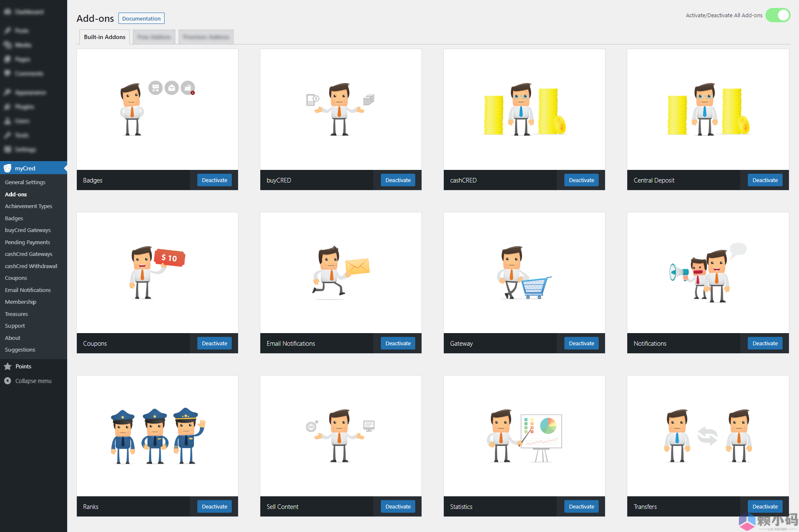Click the myCred mascot icon in sidebar

(x=8, y=168)
